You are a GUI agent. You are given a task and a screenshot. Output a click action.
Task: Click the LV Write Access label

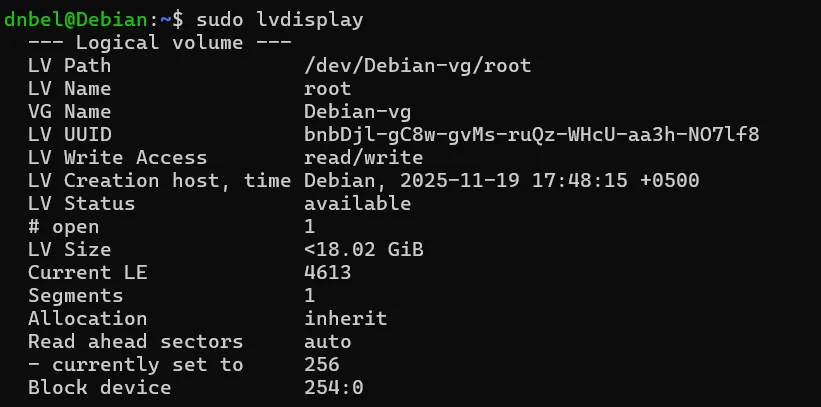pos(117,158)
